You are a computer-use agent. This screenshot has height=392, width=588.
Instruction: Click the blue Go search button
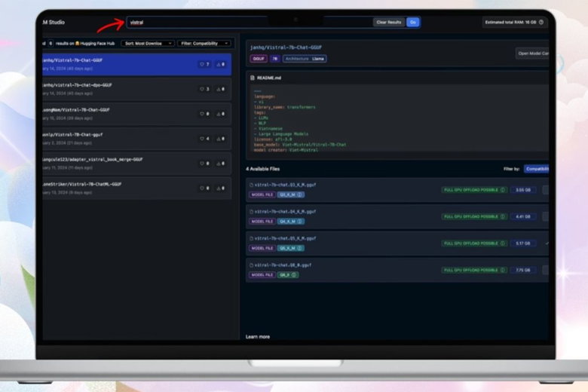(413, 23)
